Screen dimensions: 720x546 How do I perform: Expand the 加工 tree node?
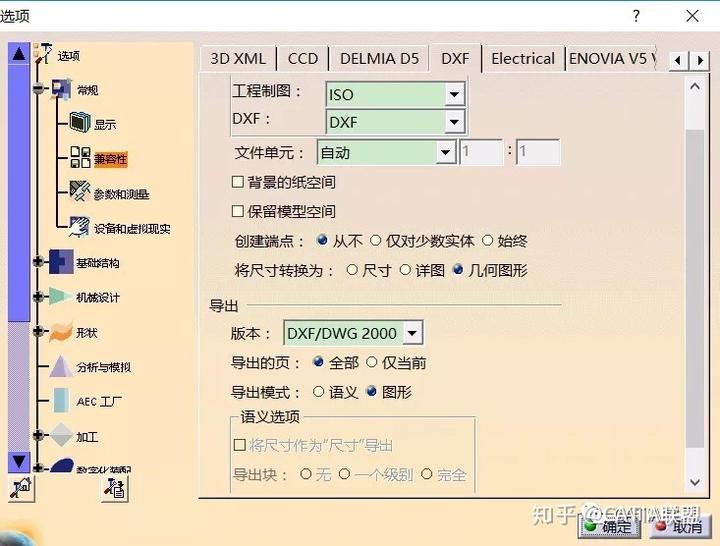[x=39, y=435]
